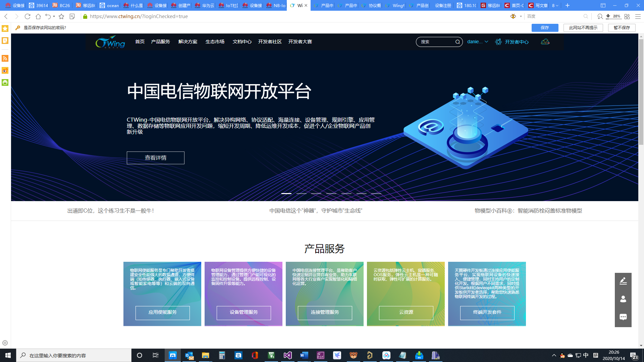Choose 保存 to save the site password
Screen dimensions: 644x362
click(544, 28)
